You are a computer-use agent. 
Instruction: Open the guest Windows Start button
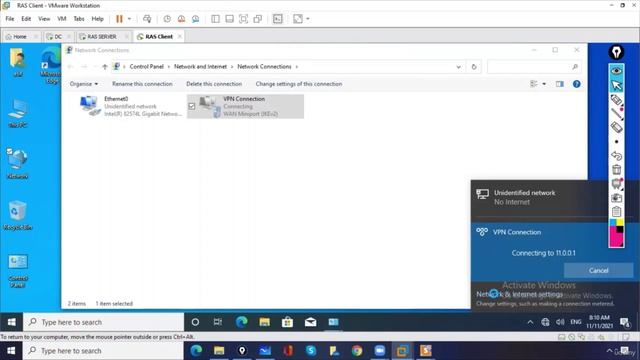click(x=11, y=322)
